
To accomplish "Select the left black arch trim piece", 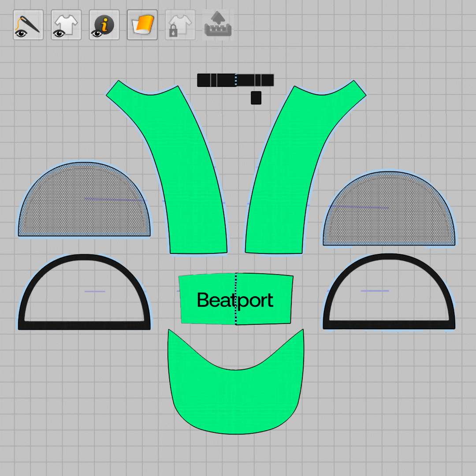I will click(84, 325).
